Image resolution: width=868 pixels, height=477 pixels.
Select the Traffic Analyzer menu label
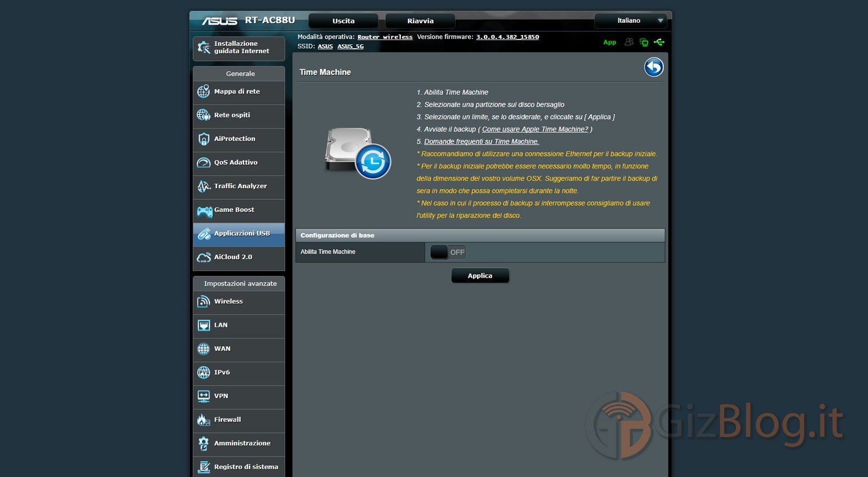(x=240, y=186)
